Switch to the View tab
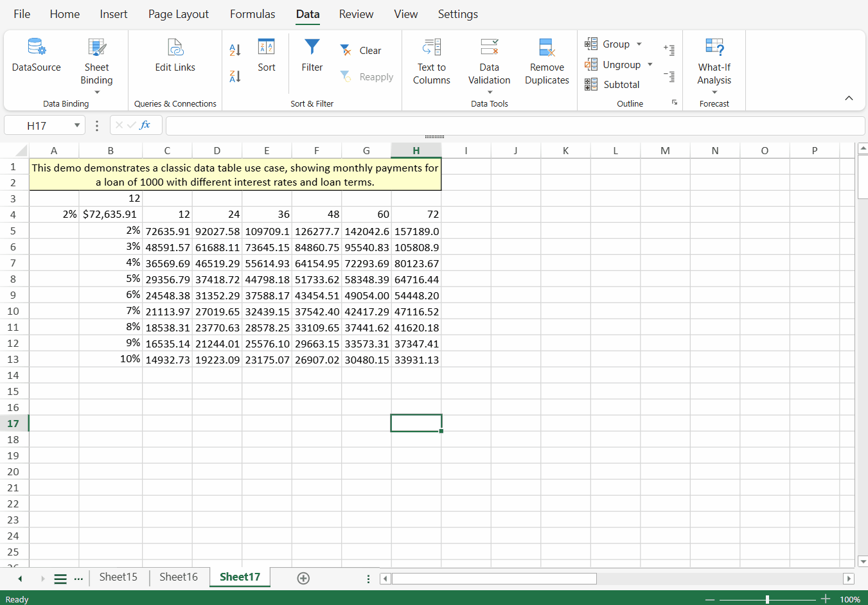The image size is (868, 605). tap(406, 14)
